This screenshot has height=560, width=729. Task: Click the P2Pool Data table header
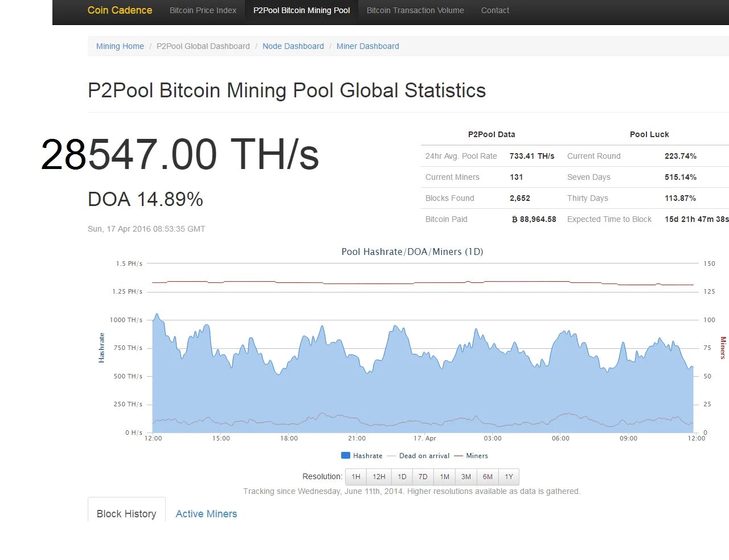click(x=492, y=134)
